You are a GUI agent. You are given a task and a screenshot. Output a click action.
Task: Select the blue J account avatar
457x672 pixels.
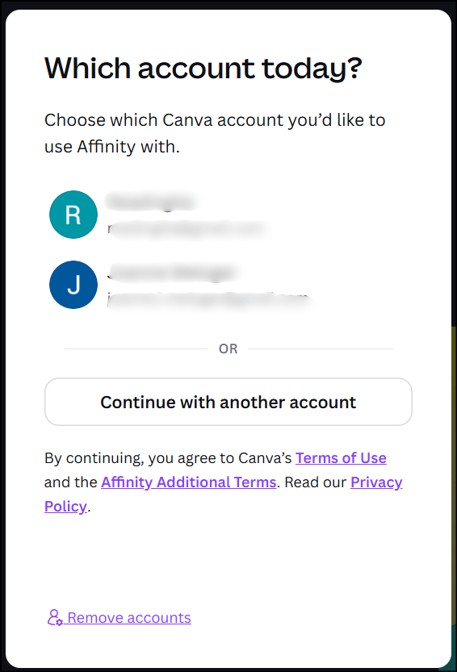tap(73, 285)
